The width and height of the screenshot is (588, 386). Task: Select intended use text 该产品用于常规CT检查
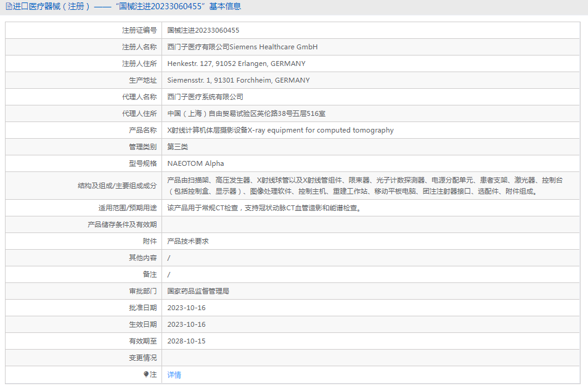point(266,208)
